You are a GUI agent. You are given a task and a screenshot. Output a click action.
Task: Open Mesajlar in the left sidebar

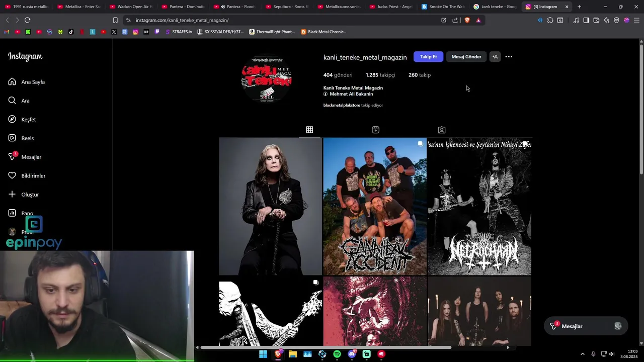[x=25, y=157]
